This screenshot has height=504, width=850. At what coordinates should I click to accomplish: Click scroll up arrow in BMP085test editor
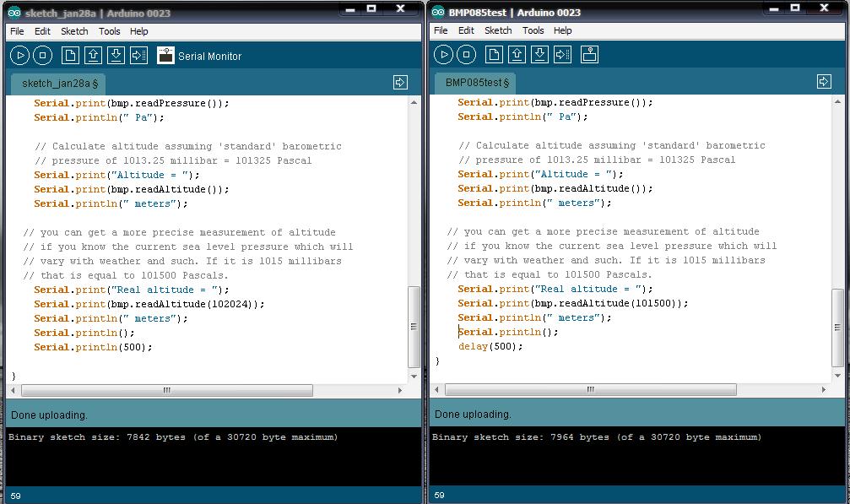coord(837,101)
